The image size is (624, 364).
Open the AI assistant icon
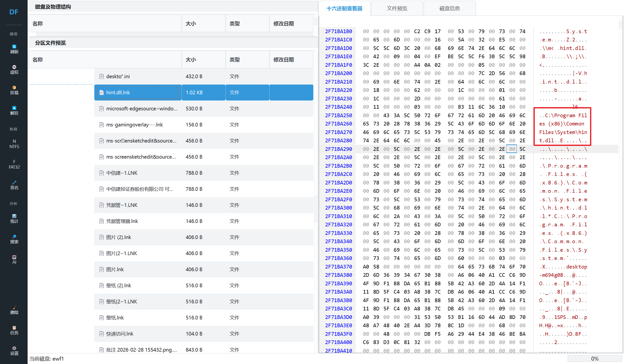[x=14, y=259]
